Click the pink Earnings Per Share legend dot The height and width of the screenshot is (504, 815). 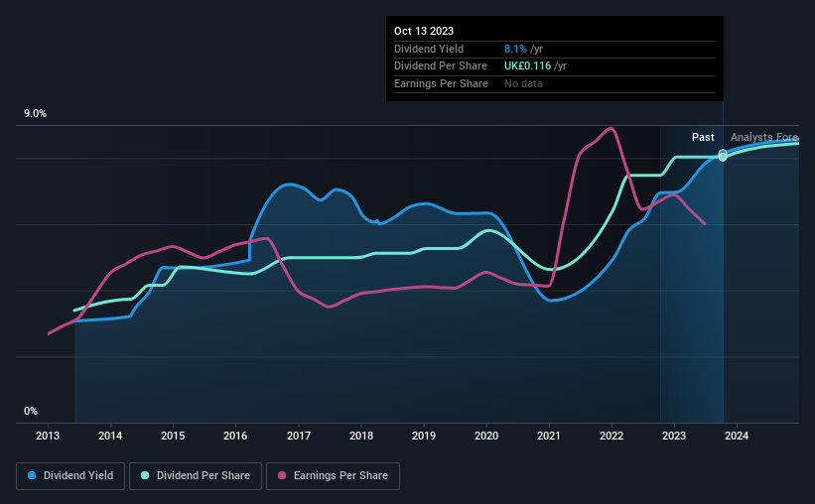pyautogui.click(x=282, y=475)
